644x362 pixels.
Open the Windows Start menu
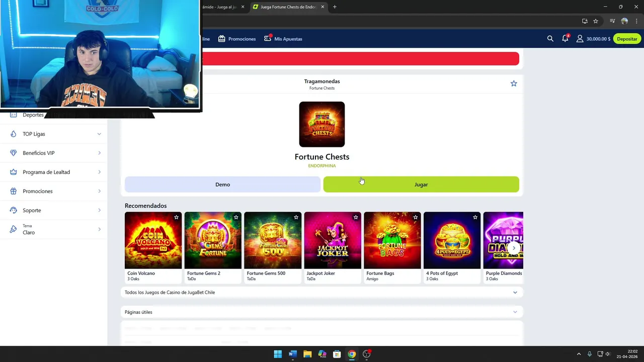click(278, 354)
